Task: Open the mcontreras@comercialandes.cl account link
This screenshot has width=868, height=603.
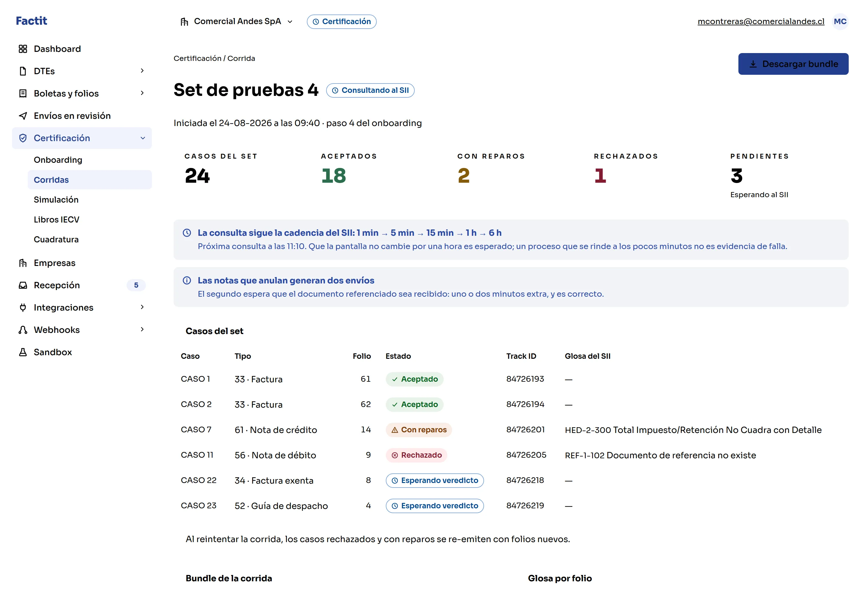Action: [x=761, y=21]
